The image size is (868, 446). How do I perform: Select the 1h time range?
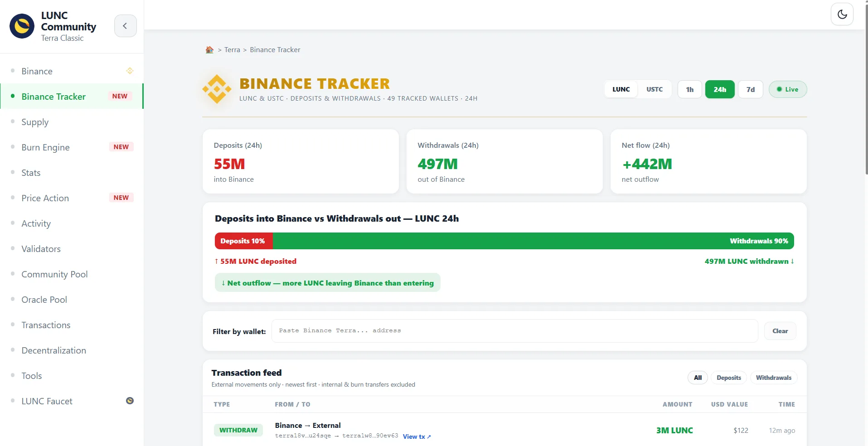[689, 89]
